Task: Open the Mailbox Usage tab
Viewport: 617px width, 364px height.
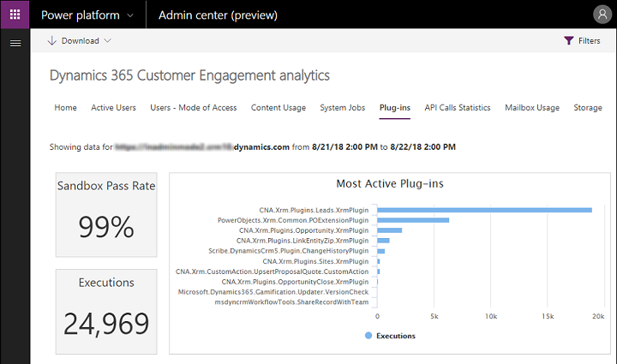Action: tap(532, 108)
